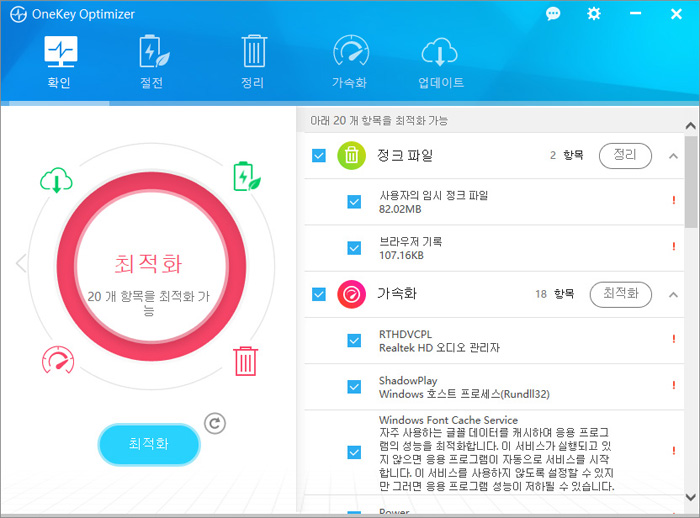Click the central red 최적화 dial

[149, 266]
